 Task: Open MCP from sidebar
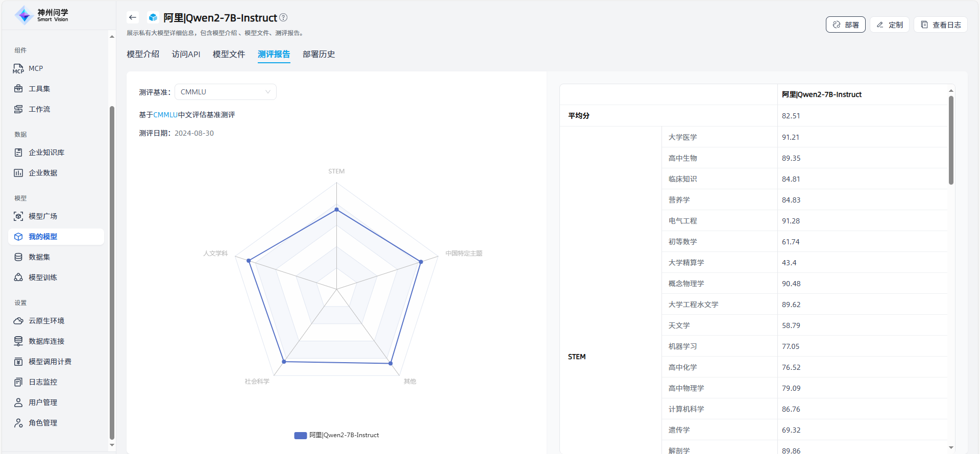[x=35, y=68]
